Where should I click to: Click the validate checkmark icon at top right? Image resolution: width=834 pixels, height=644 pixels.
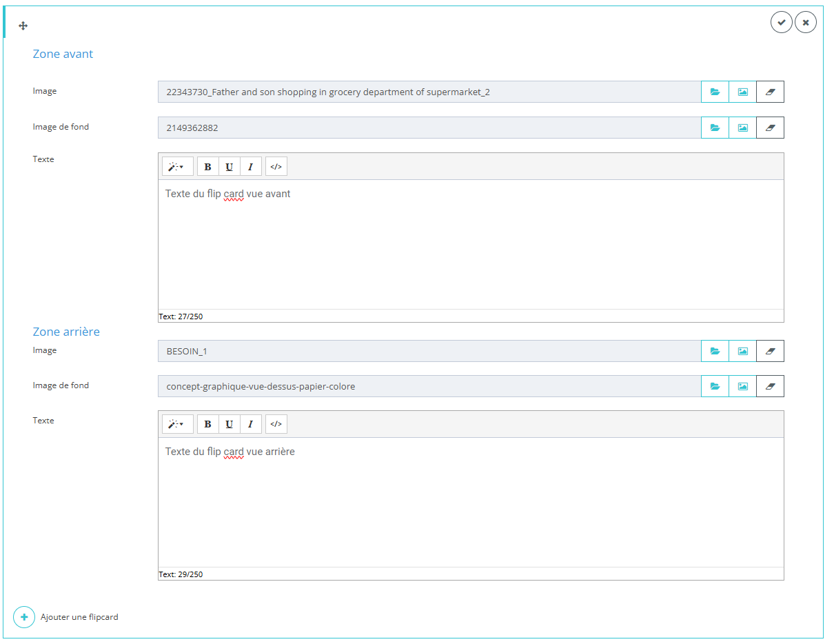point(781,23)
